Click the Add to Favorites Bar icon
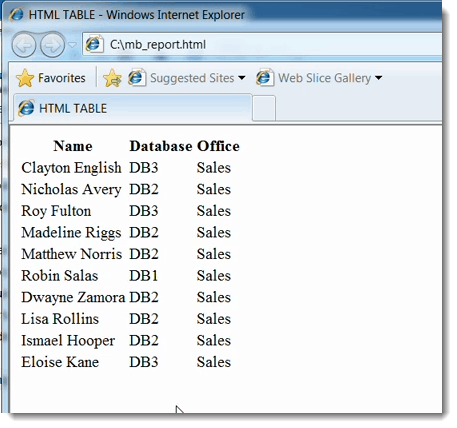Screen dimensions: 457x428 point(112,78)
